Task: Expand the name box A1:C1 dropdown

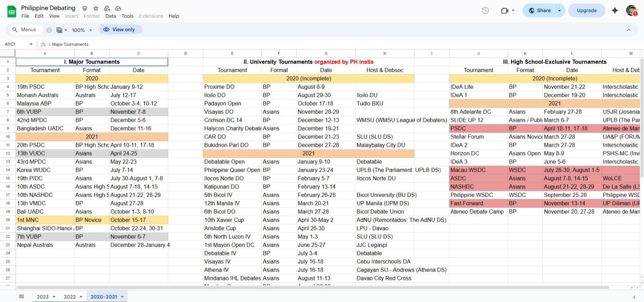Action: click(31, 44)
